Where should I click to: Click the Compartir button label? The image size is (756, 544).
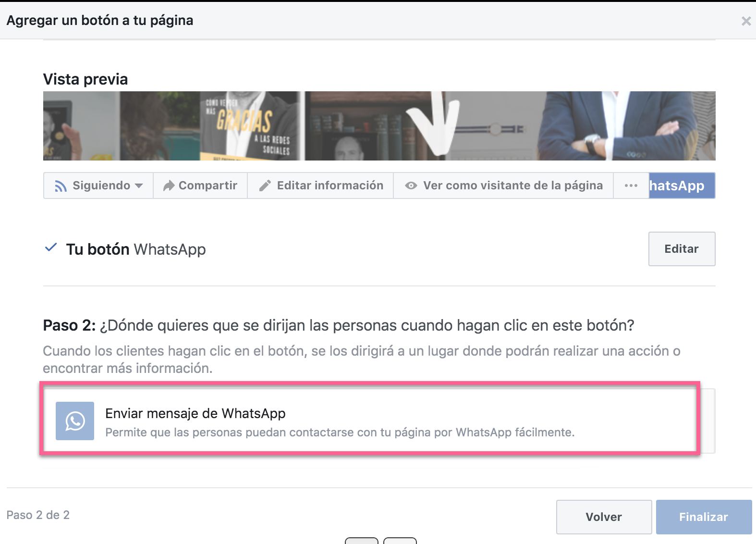pyautogui.click(x=208, y=185)
